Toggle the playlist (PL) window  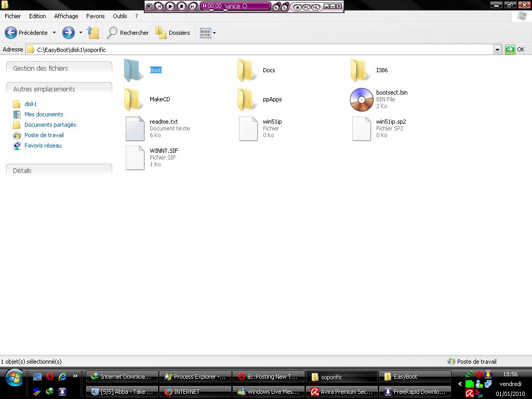coord(307,7)
